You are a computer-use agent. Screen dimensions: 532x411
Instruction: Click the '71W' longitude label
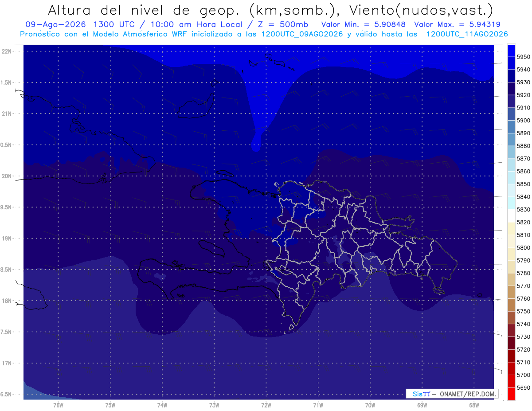coord(318,405)
